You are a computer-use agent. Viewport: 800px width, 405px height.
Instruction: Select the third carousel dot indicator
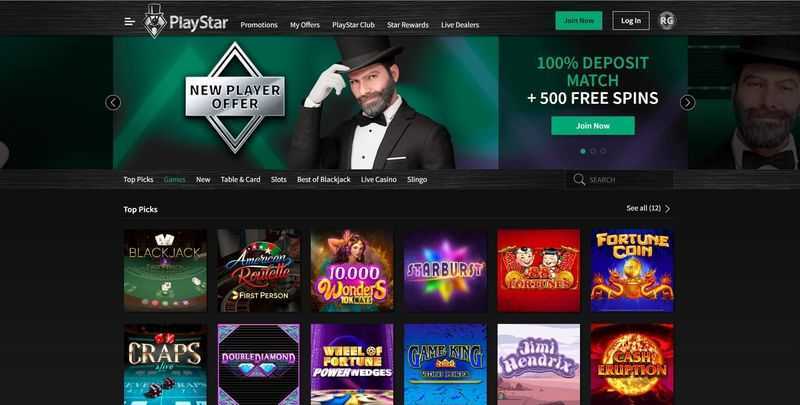pyautogui.click(x=603, y=151)
